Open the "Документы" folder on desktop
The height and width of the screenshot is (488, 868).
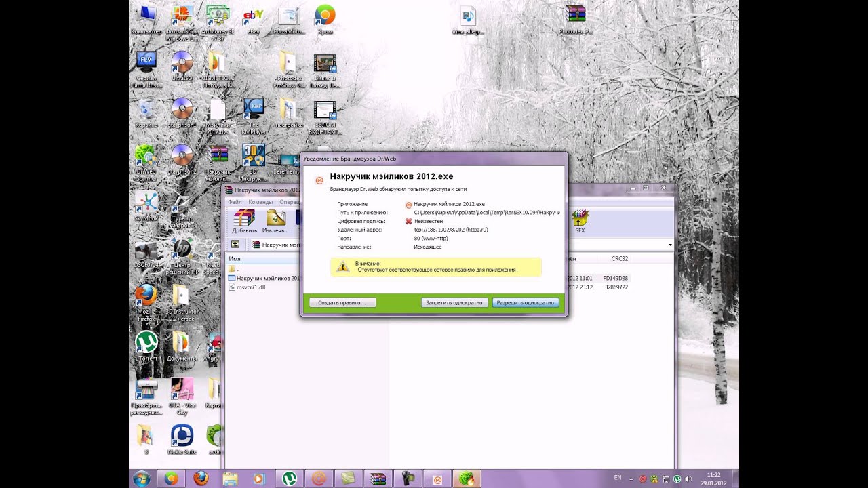pos(182,346)
